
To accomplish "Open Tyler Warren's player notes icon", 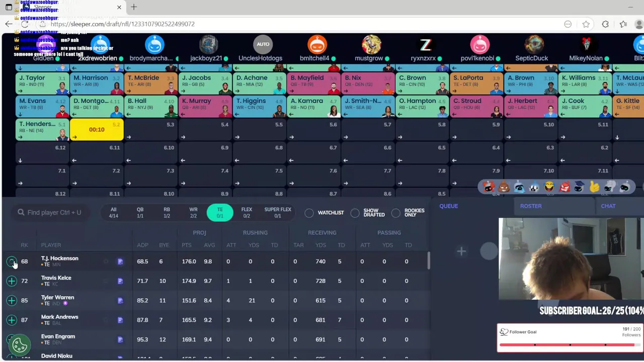I will coord(120,301).
